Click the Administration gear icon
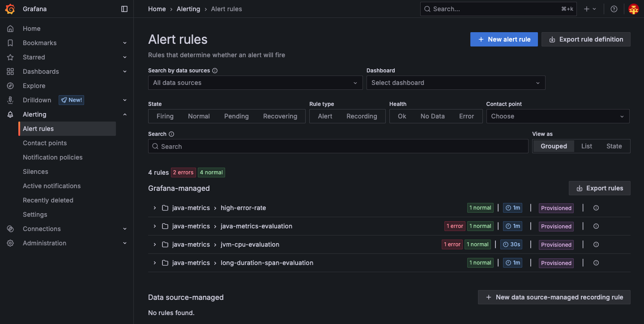This screenshot has height=324, width=644. click(x=10, y=243)
